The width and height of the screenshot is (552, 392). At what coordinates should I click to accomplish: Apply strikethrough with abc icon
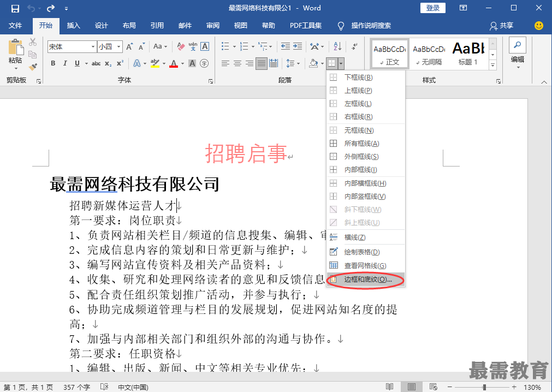[x=96, y=63]
